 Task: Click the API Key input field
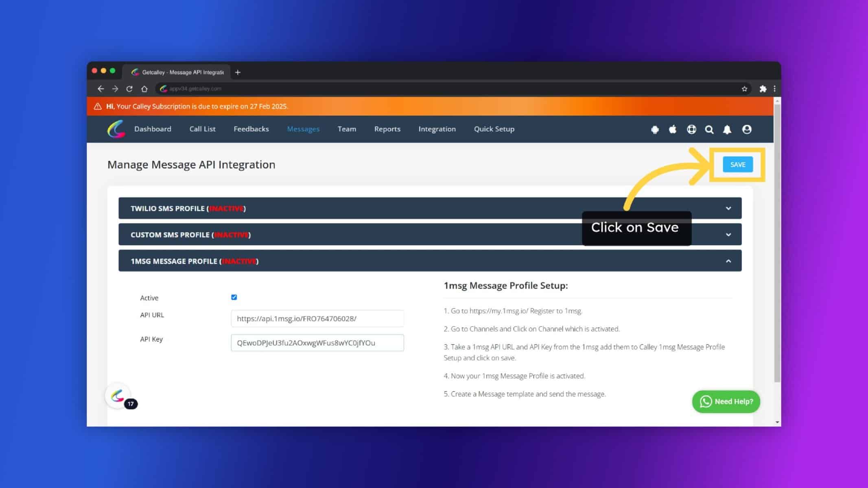(x=317, y=343)
